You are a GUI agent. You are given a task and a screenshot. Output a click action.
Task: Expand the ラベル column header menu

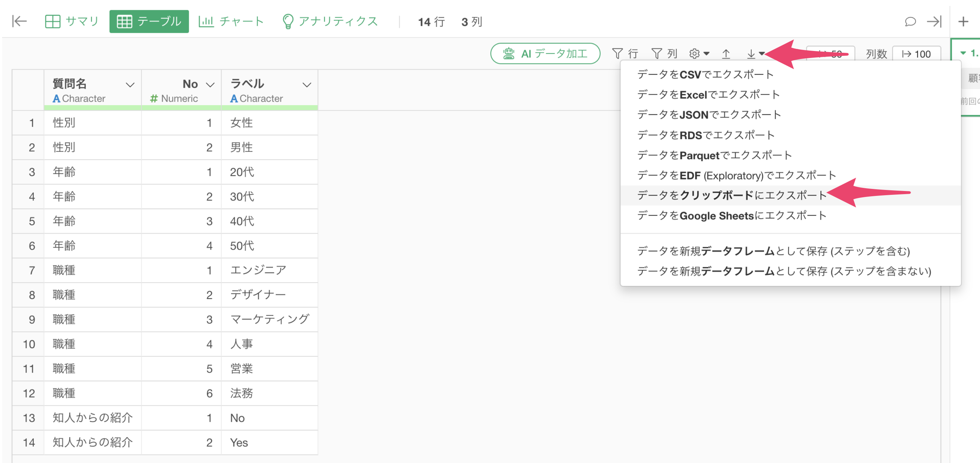coord(307,84)
